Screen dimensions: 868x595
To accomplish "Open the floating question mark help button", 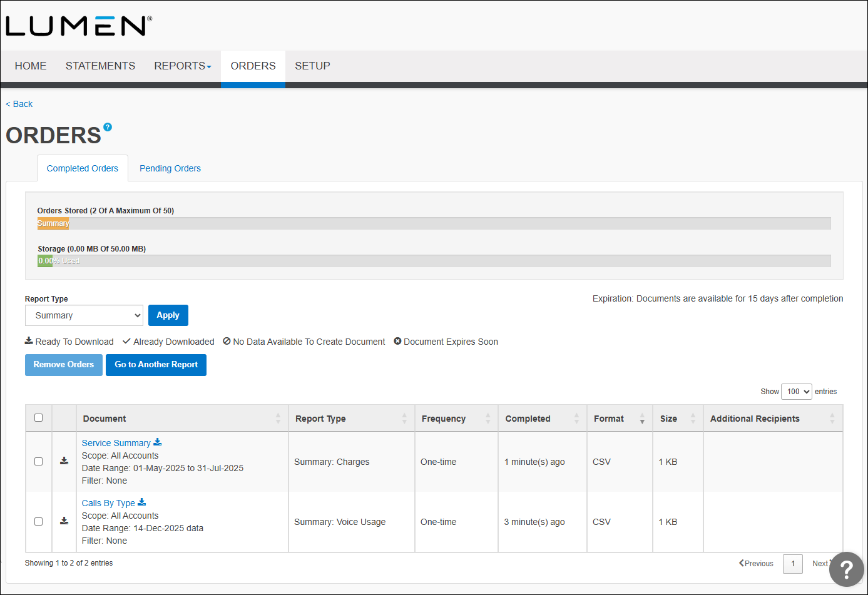I will pos(846,569).
